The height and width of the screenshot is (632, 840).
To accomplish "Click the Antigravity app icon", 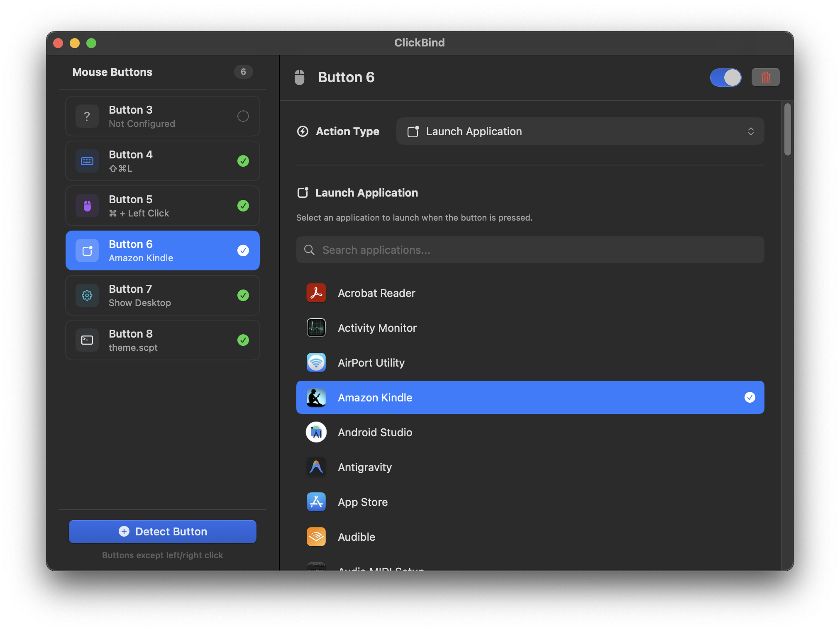I will tap(316, 467).
